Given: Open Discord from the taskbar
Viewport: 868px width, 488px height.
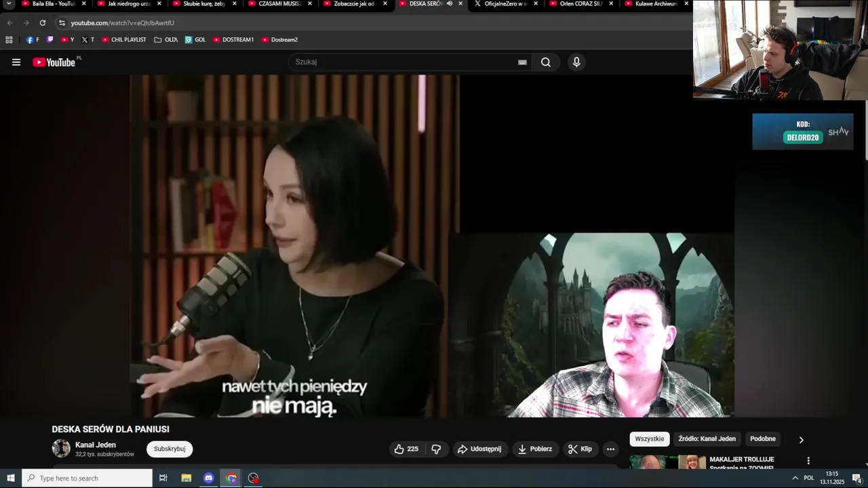Looking at the screenshot, I should click(x=209, y=479).
